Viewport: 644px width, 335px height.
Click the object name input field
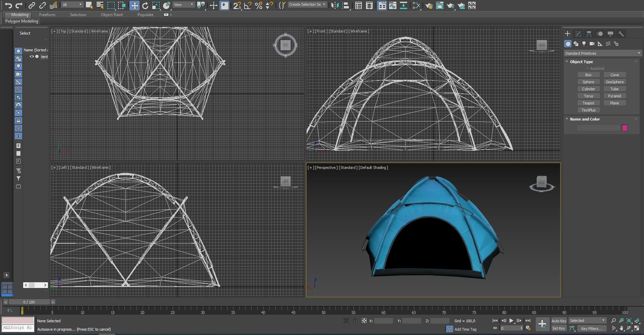[x=599, y=128]
